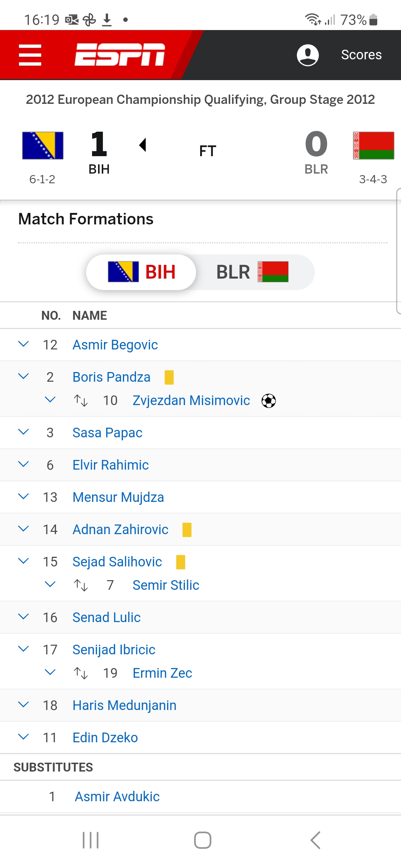Tap Boris Pandza's yellow card icon
The width and height of the screenshot is (401, 868).
point(169,377)
